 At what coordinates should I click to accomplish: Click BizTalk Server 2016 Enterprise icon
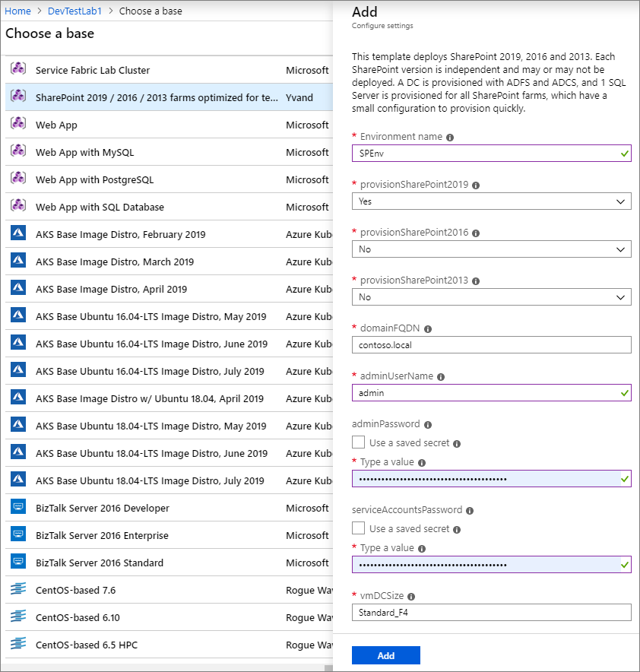(18, 534)
